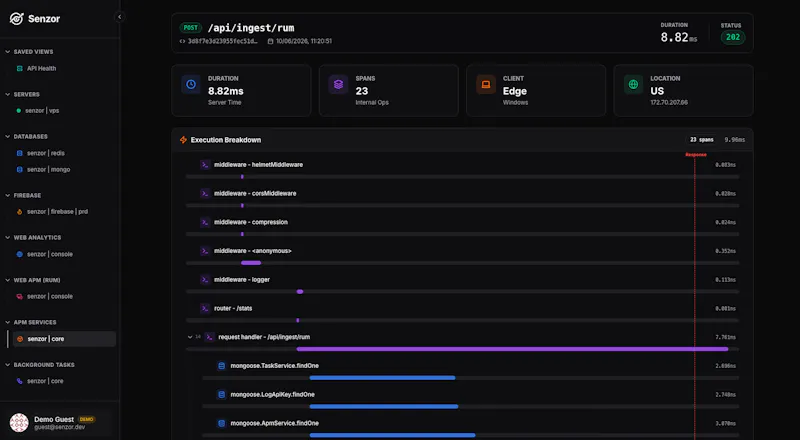Viewport: 800px width, 440px height.
Task: Collapse the APM Services section
Action: (x=8, y=323)
